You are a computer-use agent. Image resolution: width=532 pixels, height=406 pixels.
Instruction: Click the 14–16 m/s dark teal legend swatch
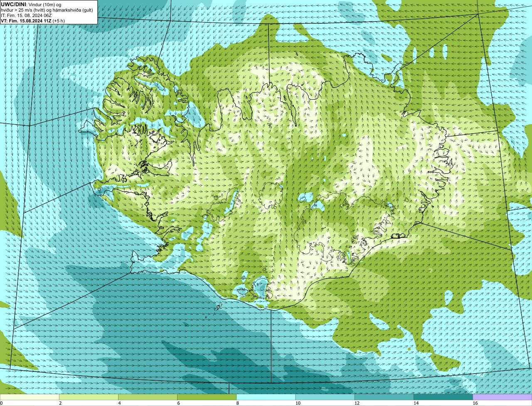coord(443,397)
